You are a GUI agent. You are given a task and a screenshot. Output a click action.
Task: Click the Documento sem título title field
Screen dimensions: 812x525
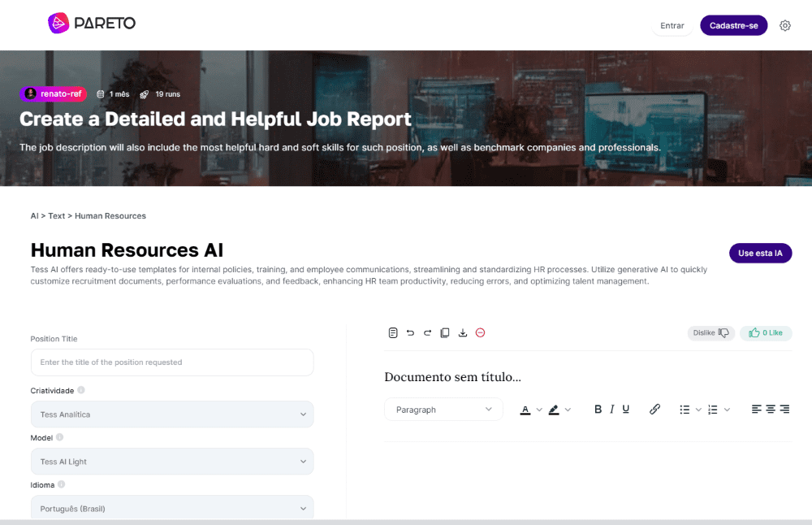click(452, 377)
